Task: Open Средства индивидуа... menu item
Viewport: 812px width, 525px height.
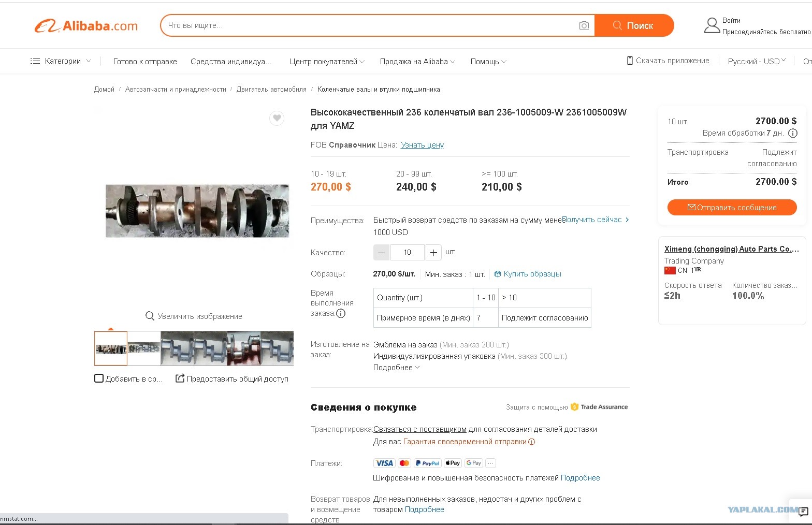Action: click(x=231, y=62)
